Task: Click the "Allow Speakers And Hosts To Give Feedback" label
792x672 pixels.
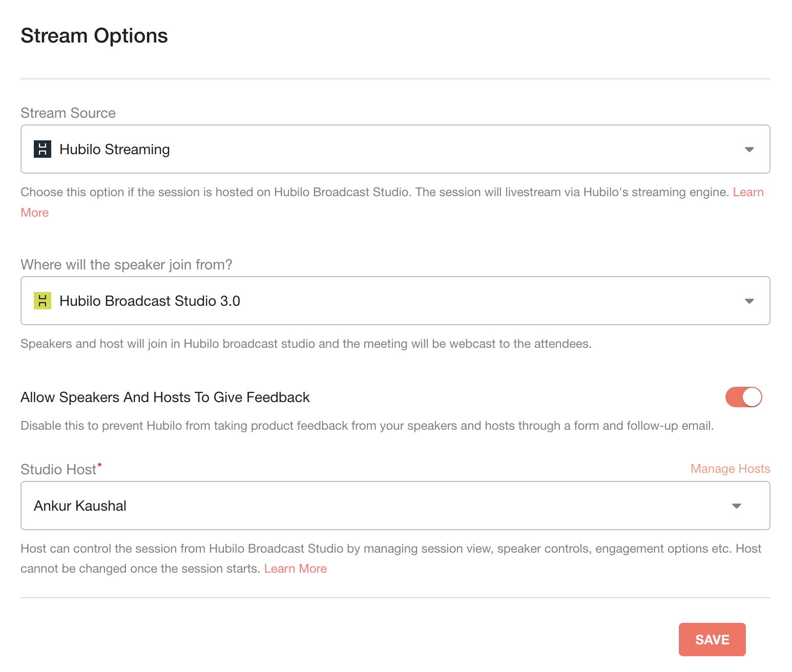Action: 165,397
